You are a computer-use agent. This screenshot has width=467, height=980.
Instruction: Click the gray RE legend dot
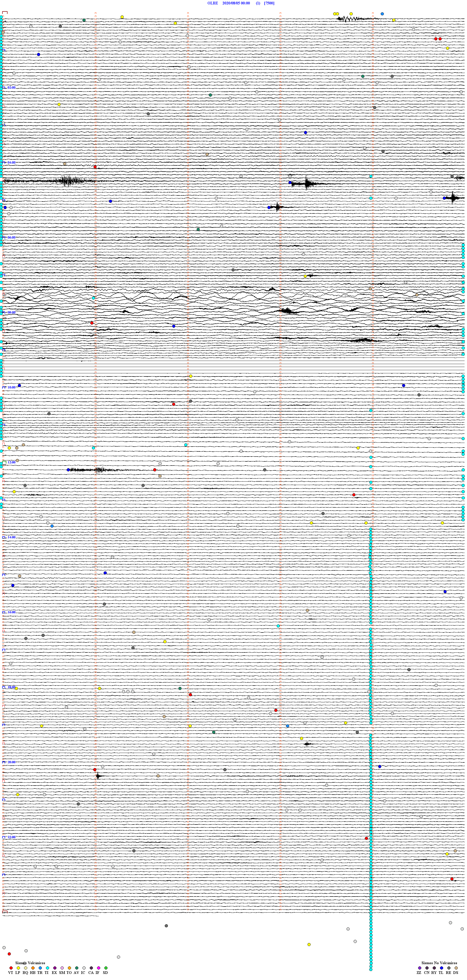tap(449, 968)
